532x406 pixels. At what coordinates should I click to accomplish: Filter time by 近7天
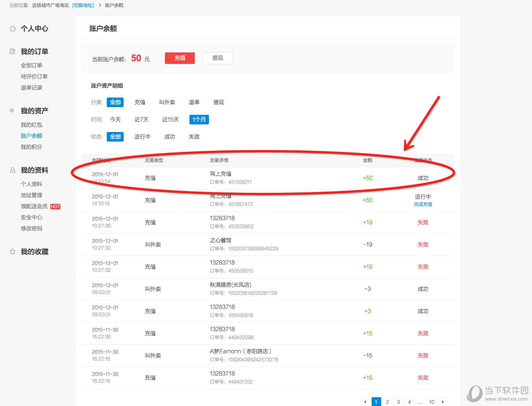pyautogui.click(x=141, y=119)
